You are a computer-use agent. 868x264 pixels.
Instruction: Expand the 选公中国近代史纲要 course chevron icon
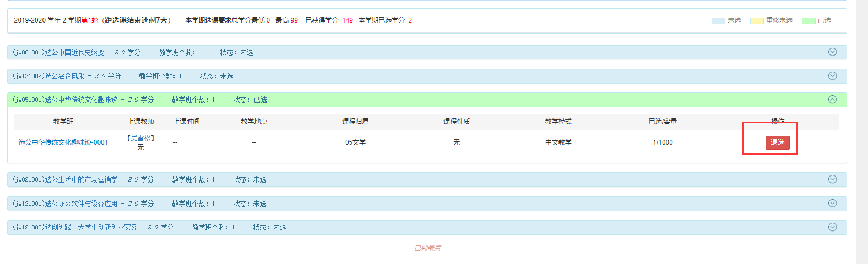pyautogui.click(x=832, y=52)
